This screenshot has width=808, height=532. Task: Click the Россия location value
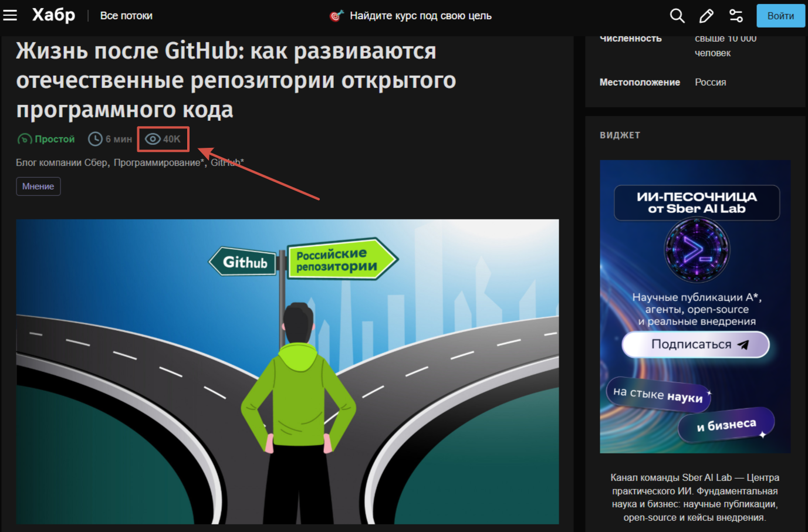pos(711,82)
